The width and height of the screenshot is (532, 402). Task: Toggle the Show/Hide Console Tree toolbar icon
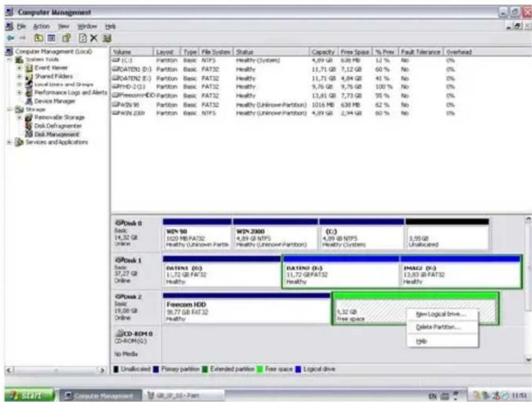[x=50, y=38]
